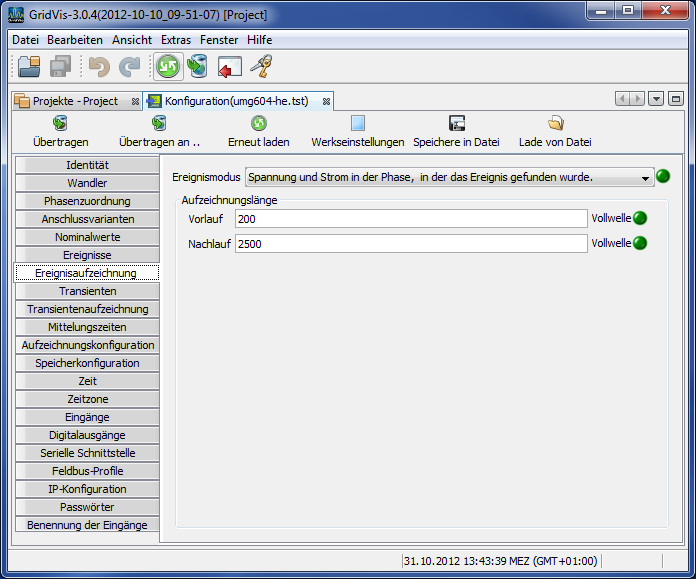Select the Identität section
The width and height of the screenshot is (696, 579).
coord(87,165)
